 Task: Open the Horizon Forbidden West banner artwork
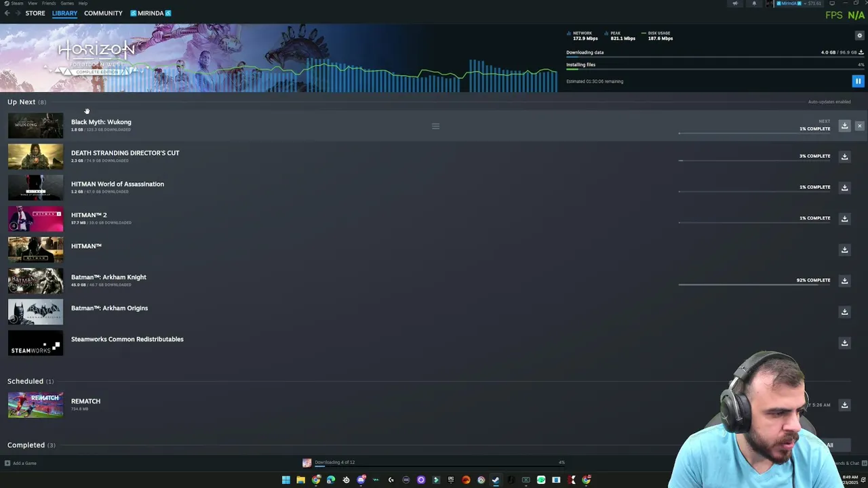pyautogui.click(x=279, y=58)
